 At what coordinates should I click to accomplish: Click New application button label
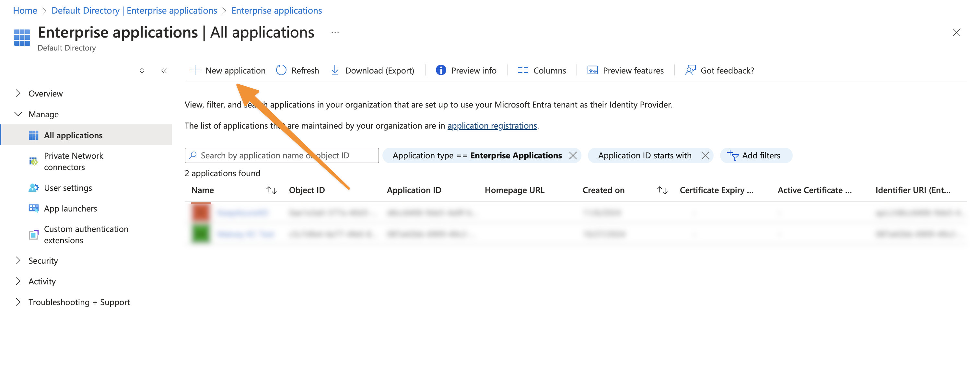click(235, 70)
